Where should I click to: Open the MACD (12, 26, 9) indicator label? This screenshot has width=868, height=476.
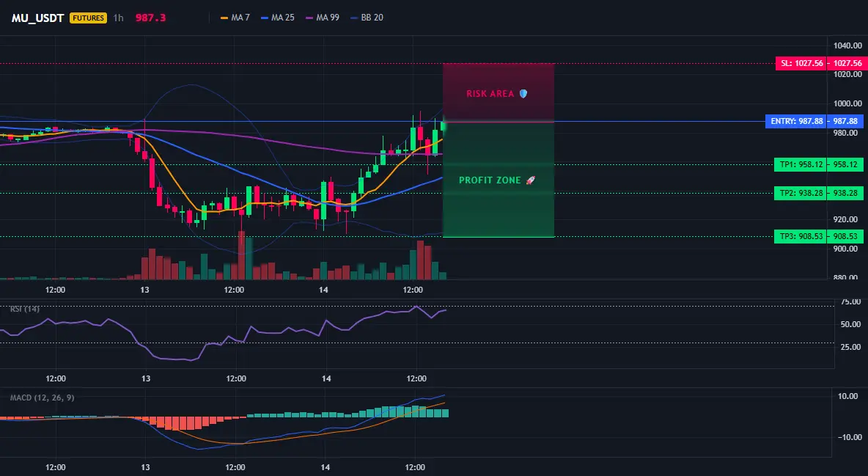coord(42,398)
